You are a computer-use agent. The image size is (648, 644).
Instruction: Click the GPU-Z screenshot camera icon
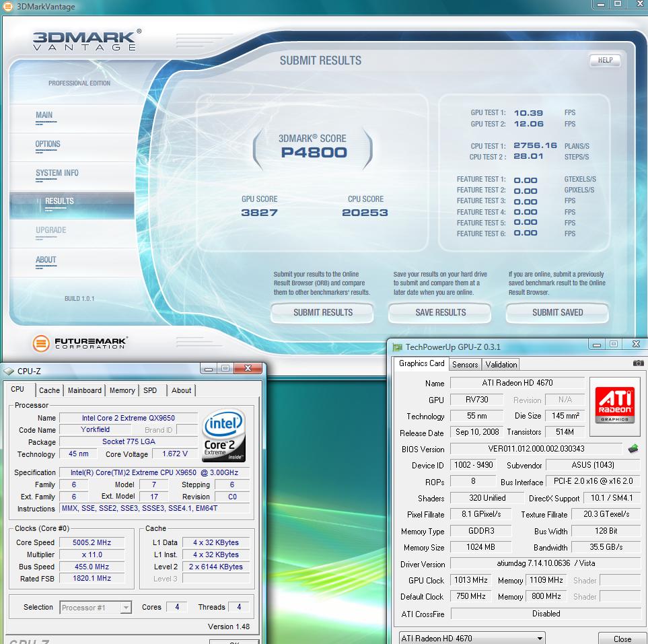[x=638, y=363]
